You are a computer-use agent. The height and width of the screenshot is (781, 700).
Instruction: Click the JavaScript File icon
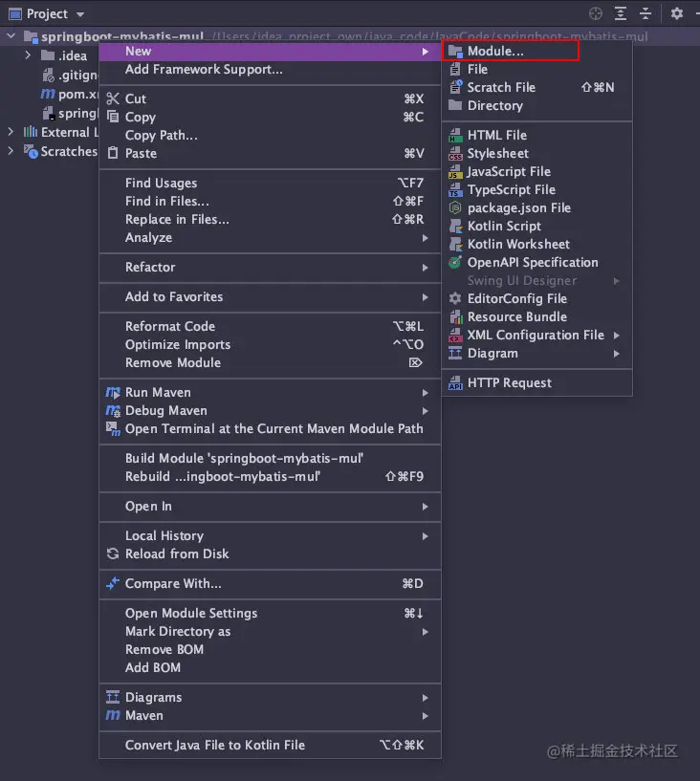pos(455,171)
